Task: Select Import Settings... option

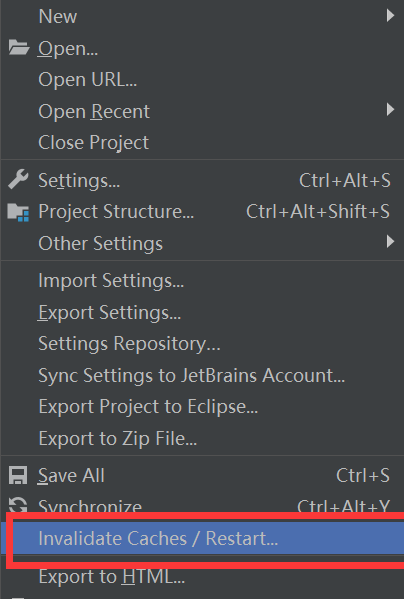Action: coord(111,281)
